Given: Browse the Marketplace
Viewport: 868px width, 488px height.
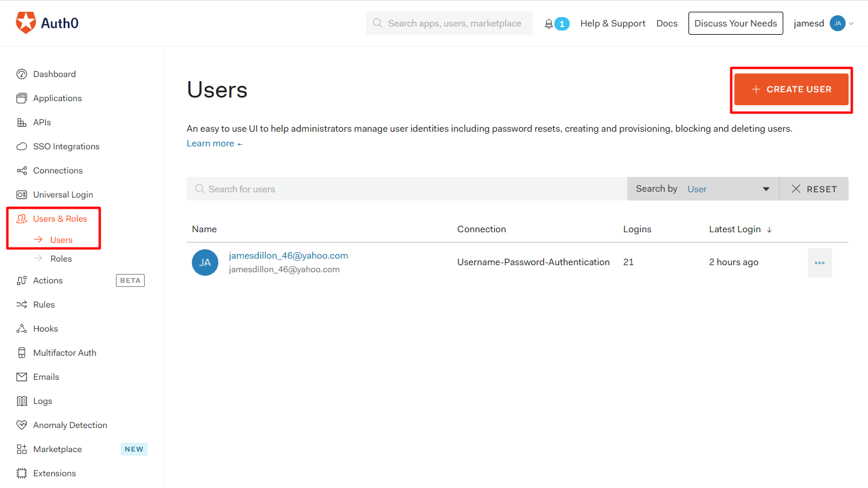Looking at the screenshot, I should 58,449.
